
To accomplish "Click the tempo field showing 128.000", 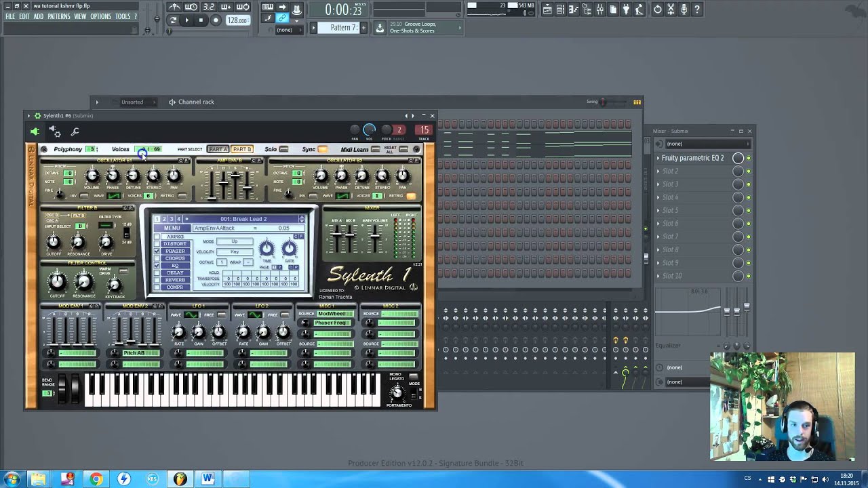I will pos(237,20).
